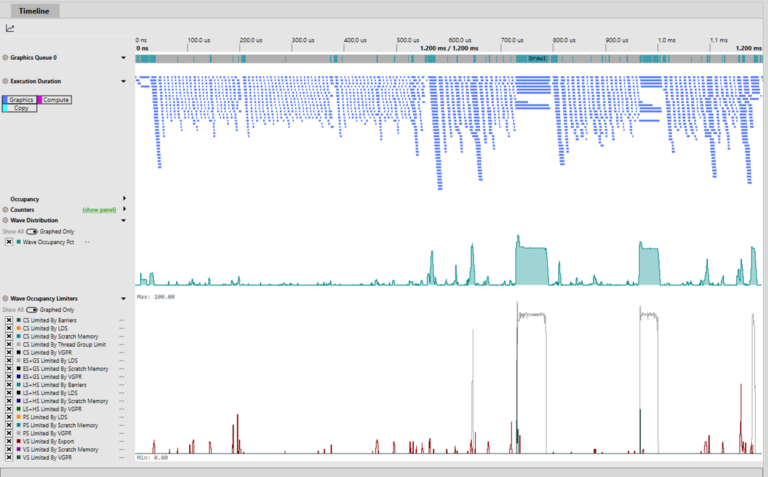Click the gear icon beside Wave Distribution
The width and height of the screenshot is (768, 477).
[5, 220]
